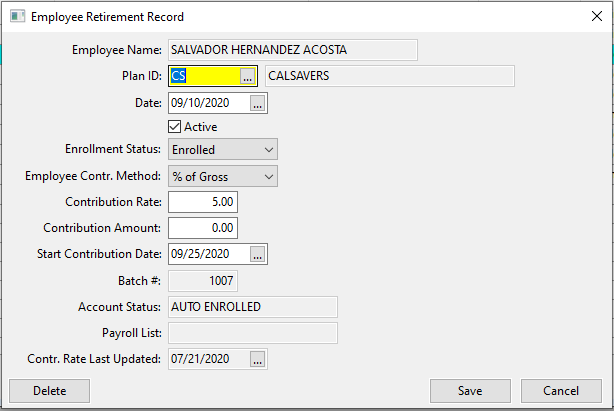Image resolution: width=614 pixels, height=411 pixels.
Task: Open the Start Contribution Date picker button
Action: point(258,255)
